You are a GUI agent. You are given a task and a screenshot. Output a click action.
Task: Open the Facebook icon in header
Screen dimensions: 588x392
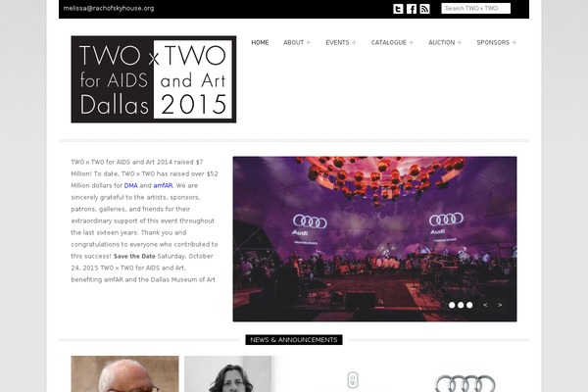(x=412, y=9)
